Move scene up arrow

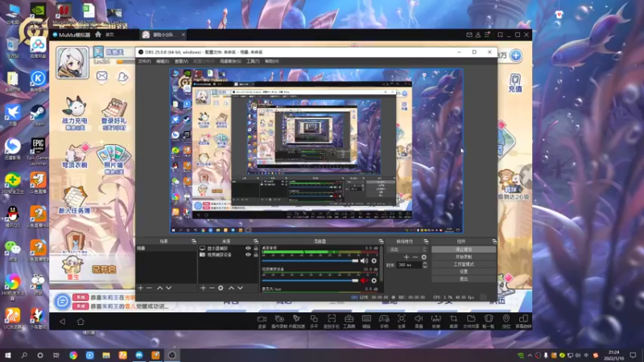(x=159, y=288)
